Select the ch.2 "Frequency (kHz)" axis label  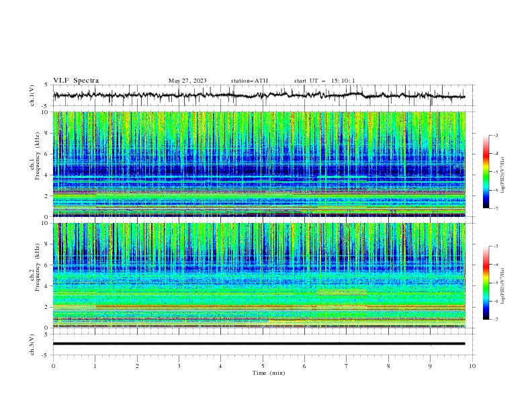(x=37, y=267)
